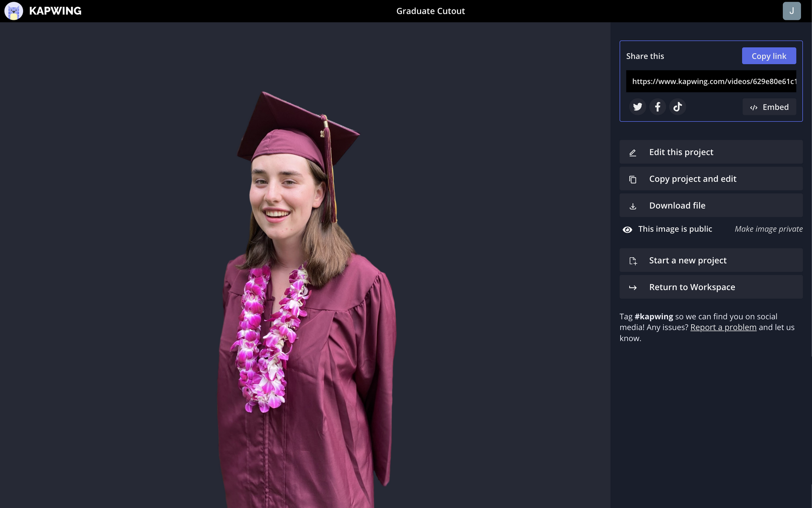Click the KAPWING wordmark text
Image resolution: width=812 pixels, height=508 pixels.
click(55, 11)
